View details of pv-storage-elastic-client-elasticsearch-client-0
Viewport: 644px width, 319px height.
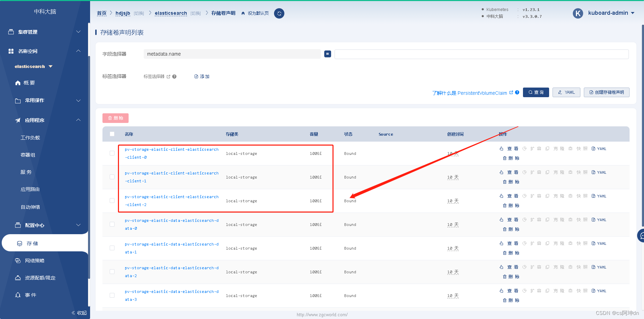point(509,149)
